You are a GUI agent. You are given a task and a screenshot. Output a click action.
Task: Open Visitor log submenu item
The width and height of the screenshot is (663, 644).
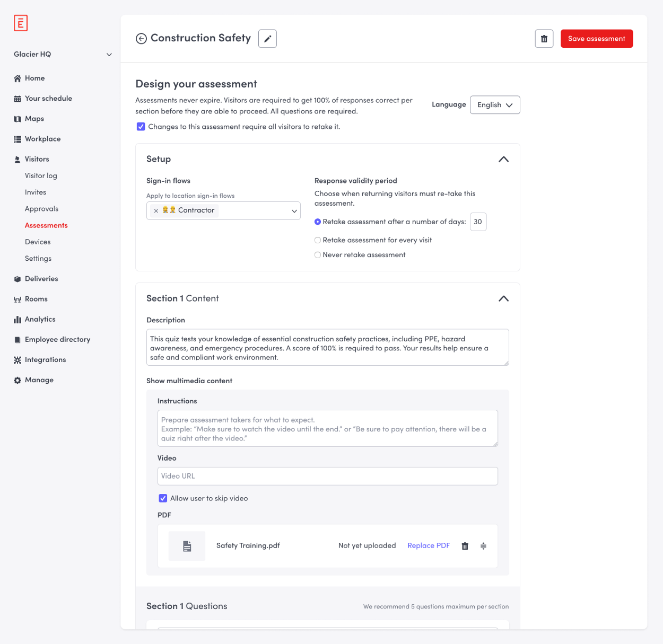pyautogui.click(x=41, y=175)
